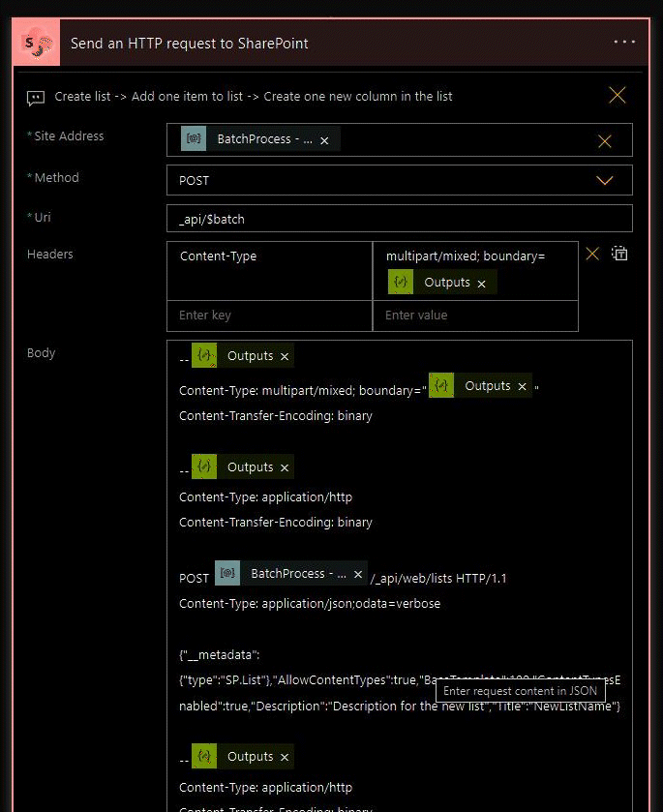Click the {"__metadata": JSON line
This screenshot has height=812, width=663.
(x=220, y=655)
